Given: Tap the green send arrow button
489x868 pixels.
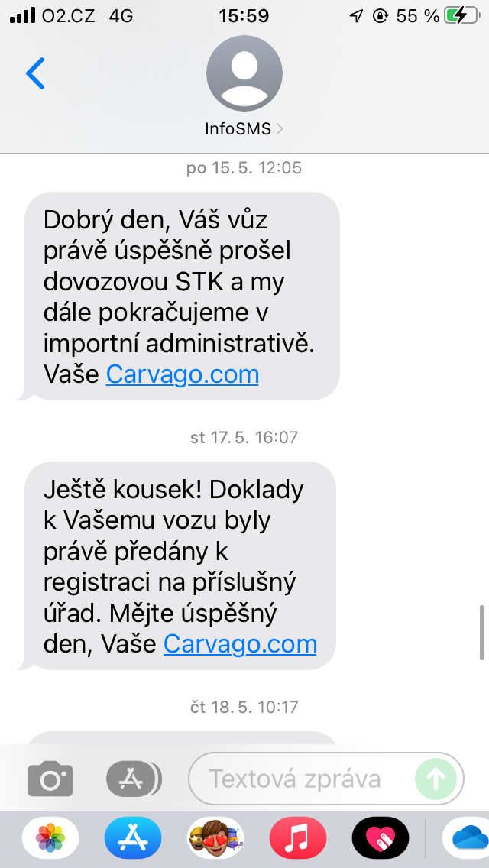Looking at the screenshot, I should point(436,779).
